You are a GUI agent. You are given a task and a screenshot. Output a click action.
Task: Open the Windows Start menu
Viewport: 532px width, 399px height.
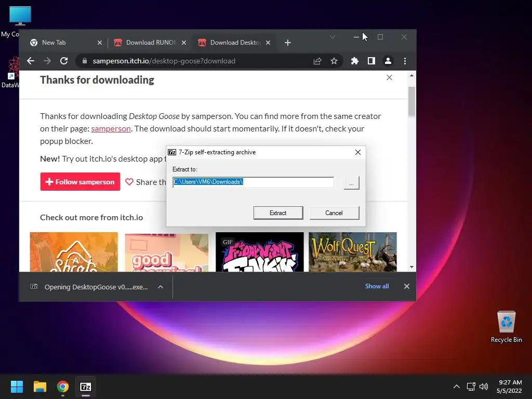17,387
